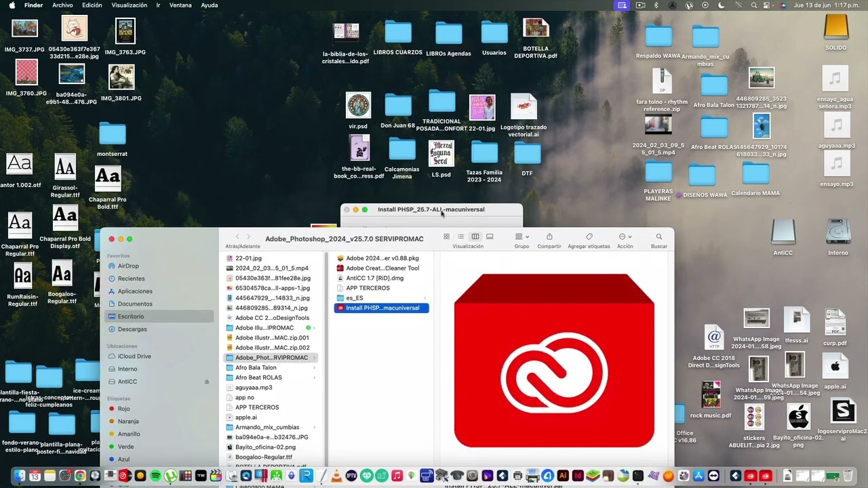Select LIBROS CUARZOS folder on desktop
The width and height of the screenshot is (868, 488).
[398, 37]
